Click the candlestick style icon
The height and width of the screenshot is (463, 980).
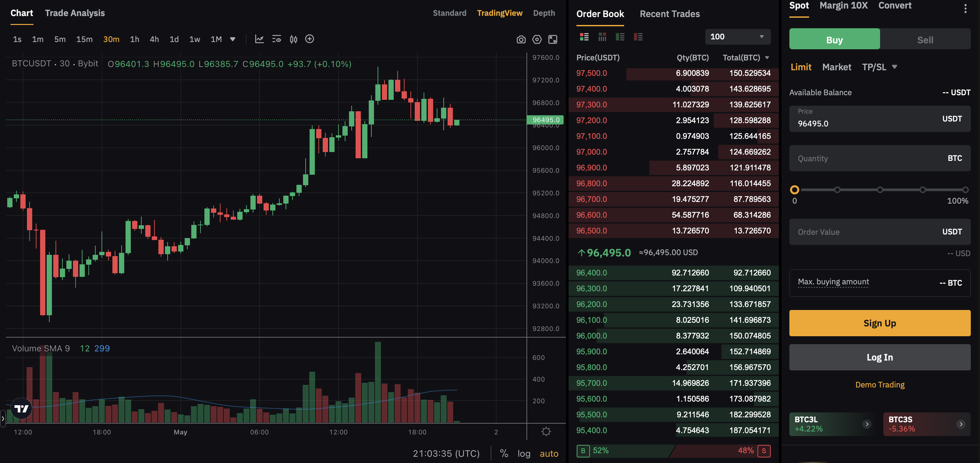pos(293,39)
